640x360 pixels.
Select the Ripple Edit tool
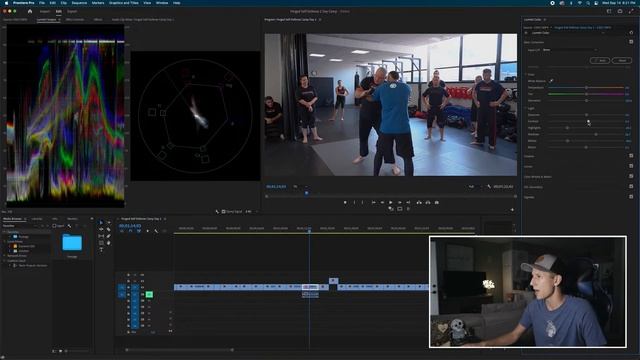(101, 229)
